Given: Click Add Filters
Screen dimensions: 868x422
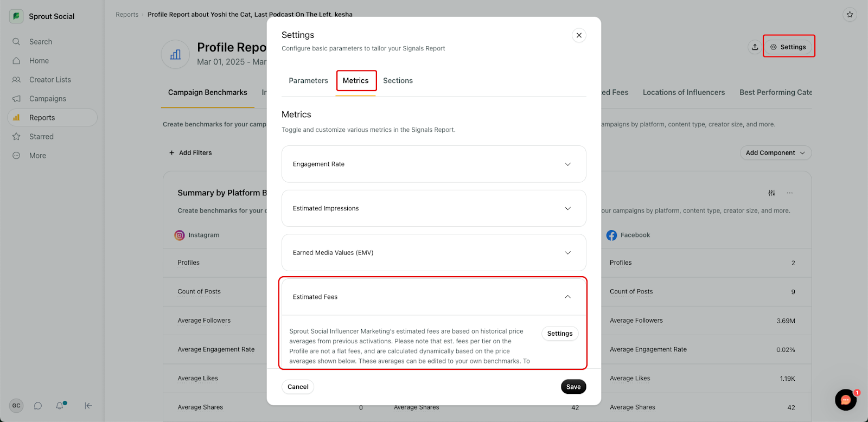Looking at the screenshot, I should tap(190, 153).
